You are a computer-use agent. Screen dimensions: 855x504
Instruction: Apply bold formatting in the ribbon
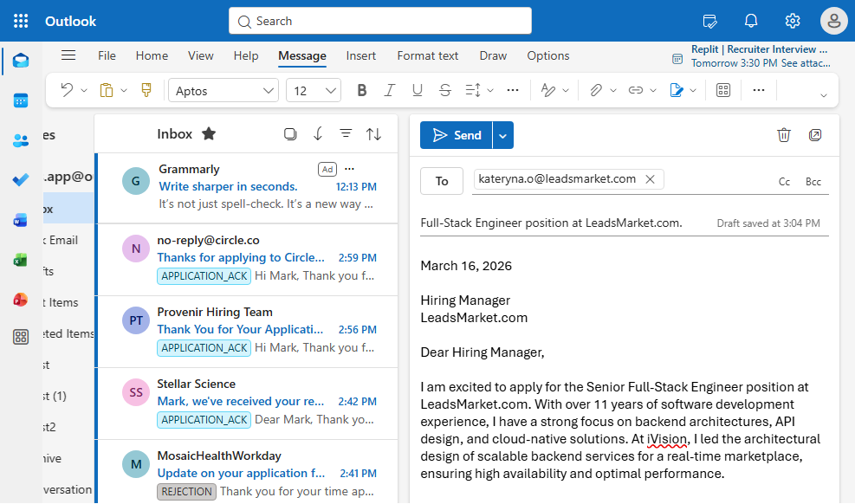click(x=362, y=90)
